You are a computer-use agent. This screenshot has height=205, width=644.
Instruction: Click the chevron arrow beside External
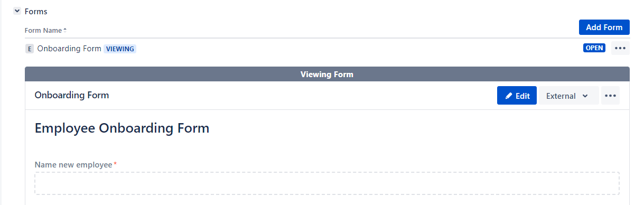click(x=585, y=96)
